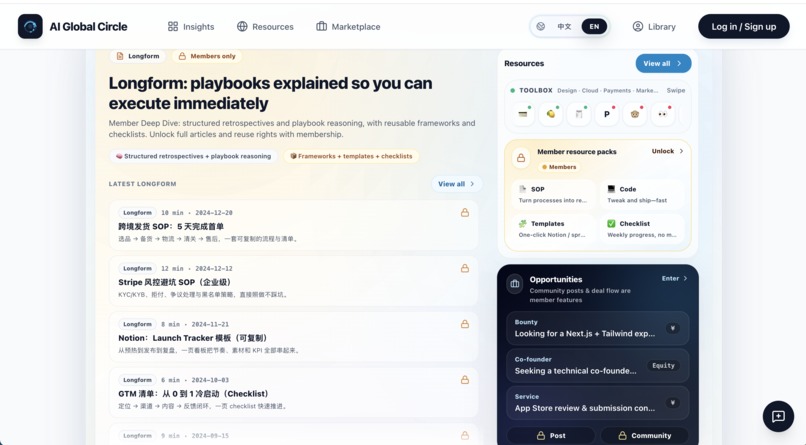Open Service: App Store review & submission

click(x=597, y=403)
